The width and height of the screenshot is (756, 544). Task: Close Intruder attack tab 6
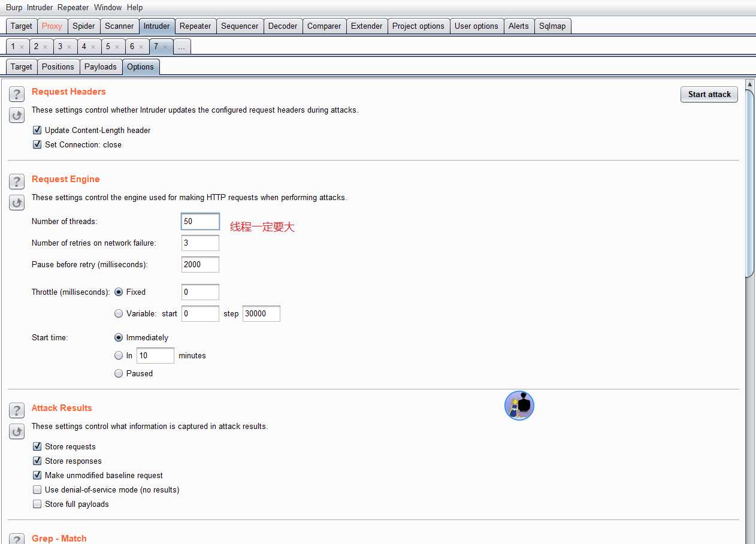pos(141,47)
